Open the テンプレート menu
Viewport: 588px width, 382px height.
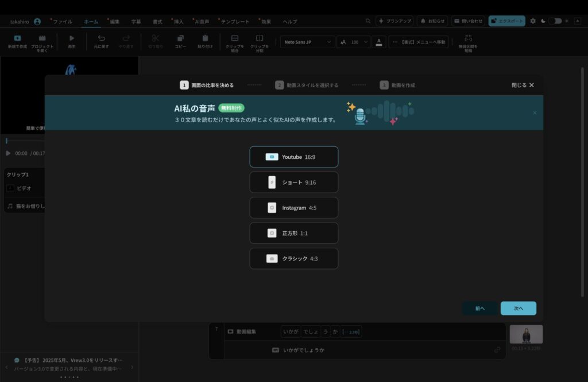pyautogui.click(x=235, y=22)
